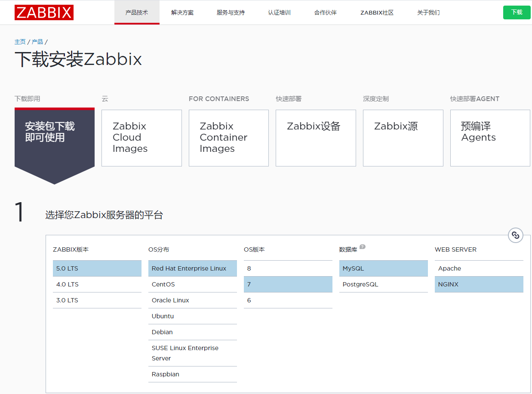Choose Zabbix version 3.0 LTS

point(97,300)
